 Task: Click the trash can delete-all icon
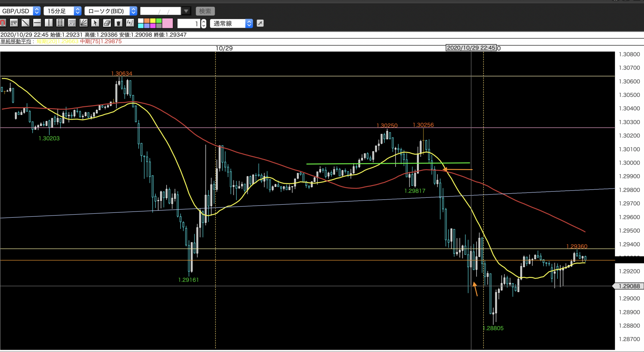[x=118, y=23]
